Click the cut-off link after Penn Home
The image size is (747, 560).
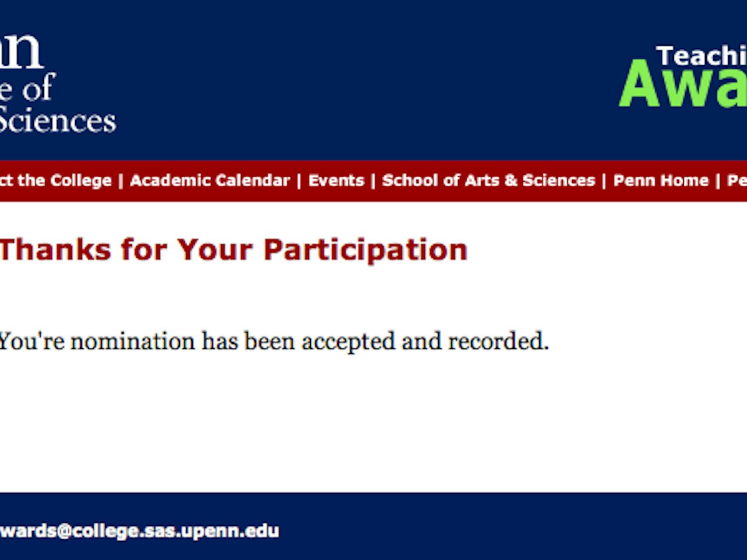737,180
